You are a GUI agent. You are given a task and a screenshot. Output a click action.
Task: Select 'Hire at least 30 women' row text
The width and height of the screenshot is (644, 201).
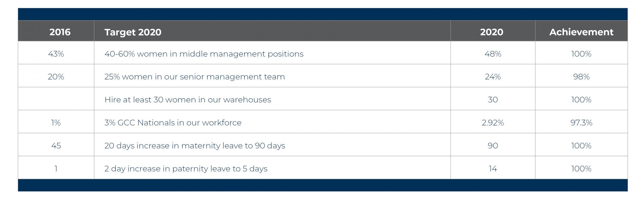coord(188,99)
